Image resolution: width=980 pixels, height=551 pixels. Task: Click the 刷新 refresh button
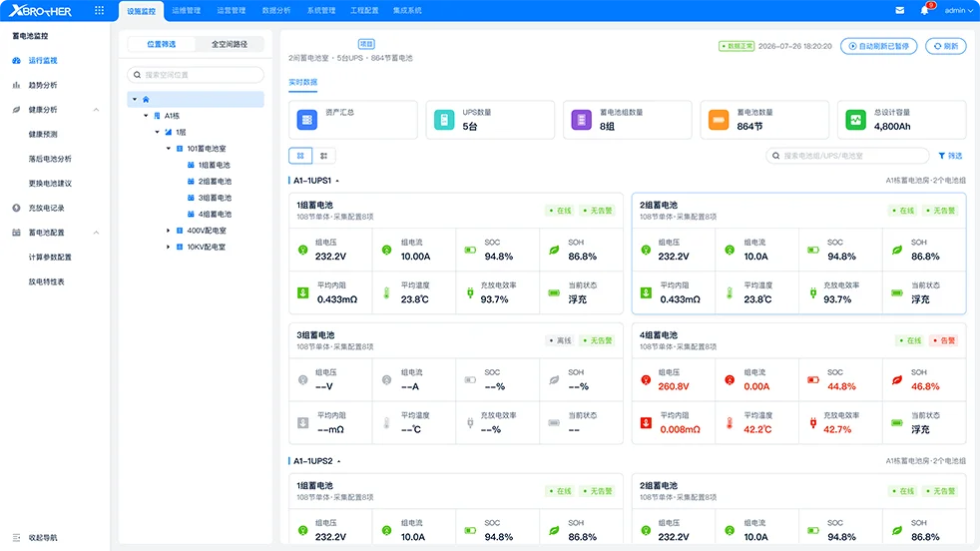coord(946,46)
